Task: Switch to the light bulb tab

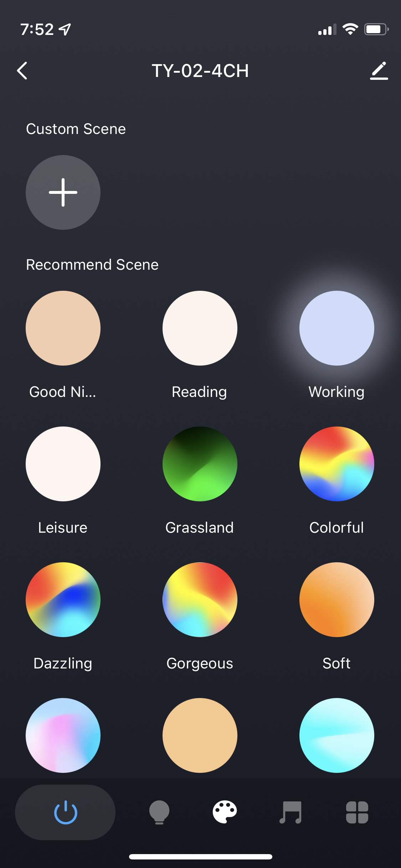Action: click(159, 812)
